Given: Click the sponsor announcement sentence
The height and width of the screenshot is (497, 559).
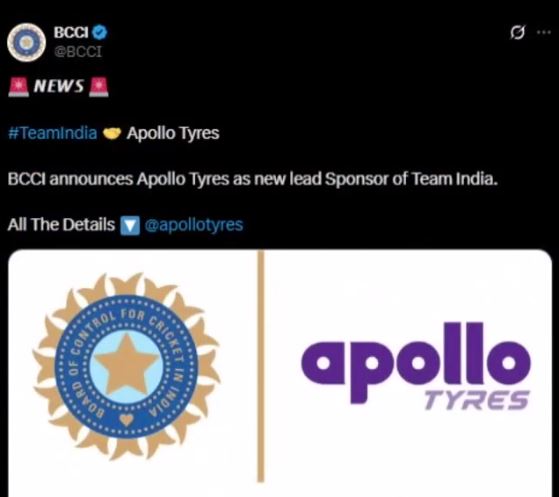Looking at the screenshot, I should [x=252, y=179].
